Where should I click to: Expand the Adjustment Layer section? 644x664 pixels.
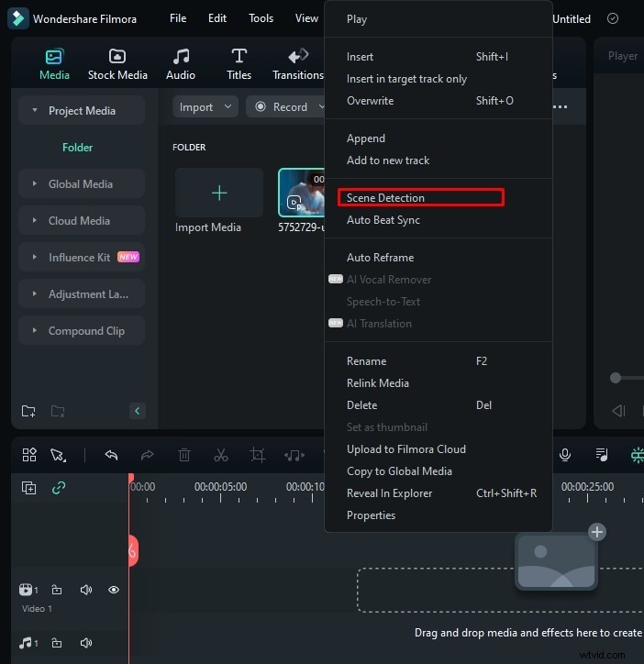pyautogui.click(x=35, y=293)
